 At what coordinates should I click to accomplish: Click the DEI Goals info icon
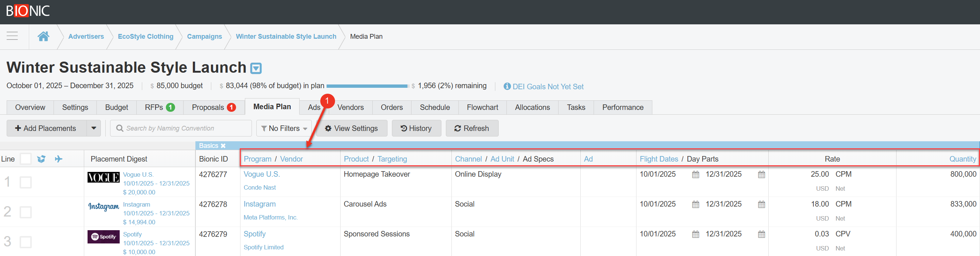click(x=507, y=86)
